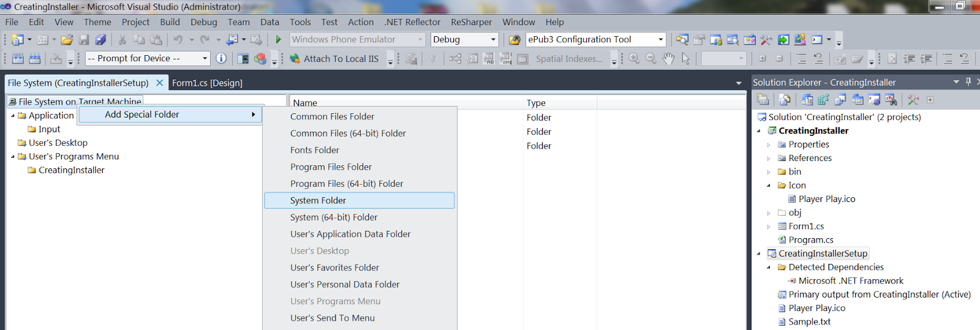
Task: Click the Open File folder icon
Action: tap(67, 40)
